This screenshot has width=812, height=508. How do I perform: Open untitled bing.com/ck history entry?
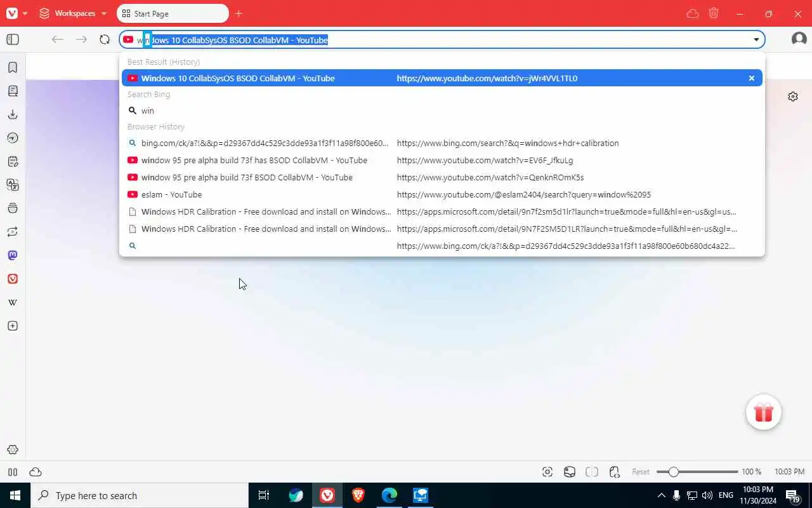(442, 246)
